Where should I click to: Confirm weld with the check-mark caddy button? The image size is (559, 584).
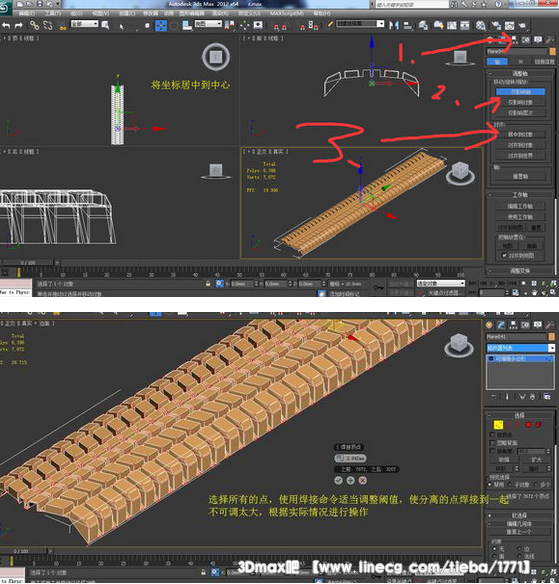(x=338, y=480)
